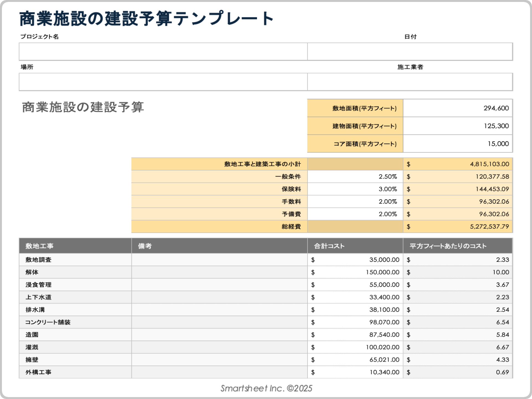Click the 造園 row label
Viewport: 532px width, 399px height.
point(31,334)
